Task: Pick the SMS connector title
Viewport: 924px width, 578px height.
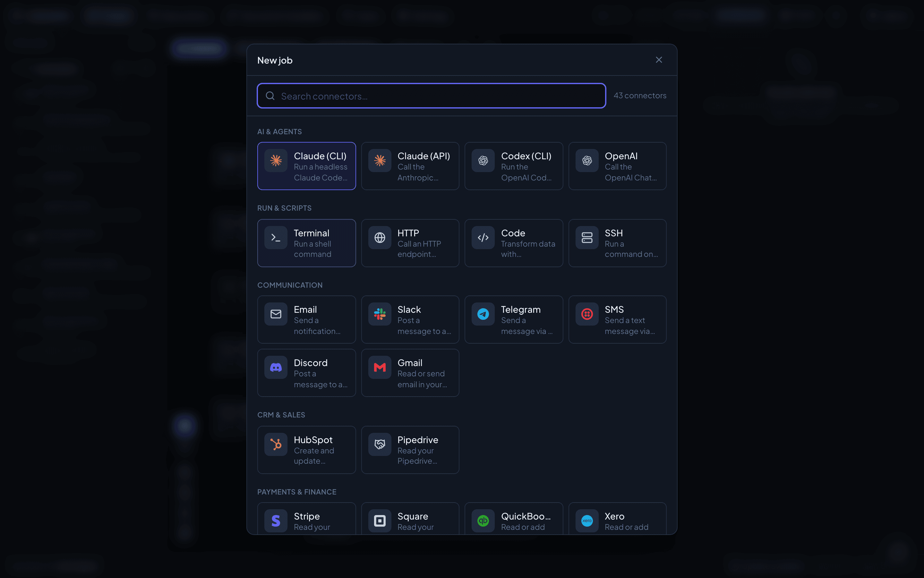Action: click(614, 309)
